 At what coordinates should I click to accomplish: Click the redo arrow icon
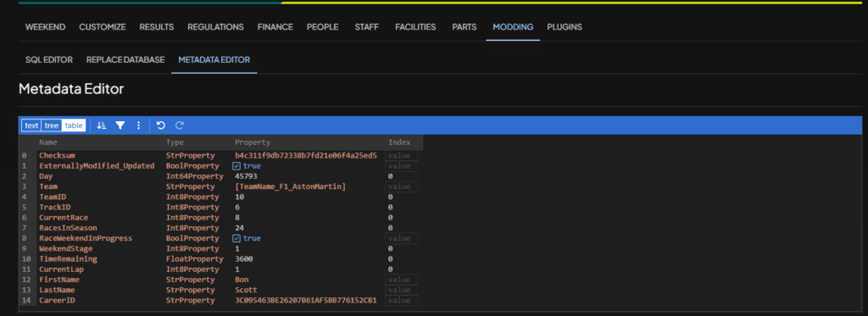[180, 125]
